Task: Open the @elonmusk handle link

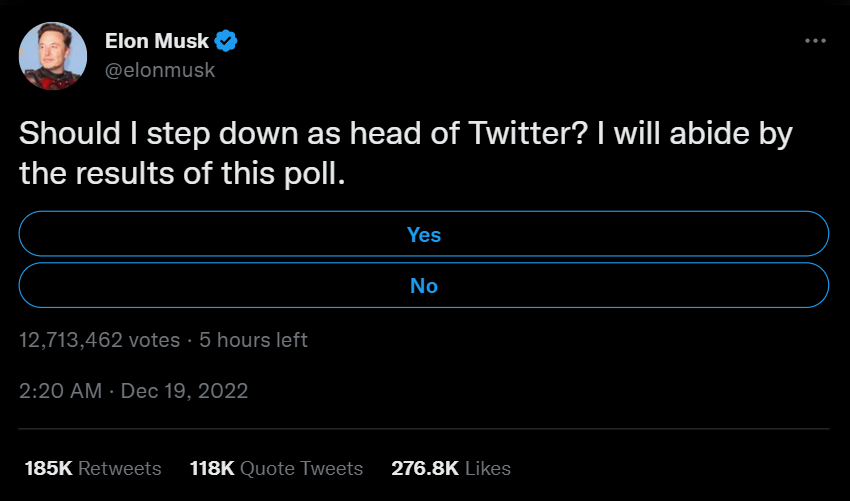Action: tap(160, 70)
